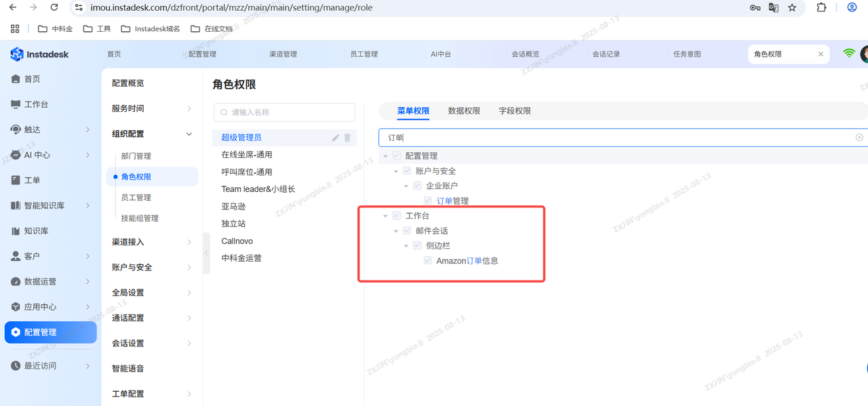This screenshot has width=868, height=406.
Task: Switch to the 字段权限 tab
Action: [x=515, y=111]
